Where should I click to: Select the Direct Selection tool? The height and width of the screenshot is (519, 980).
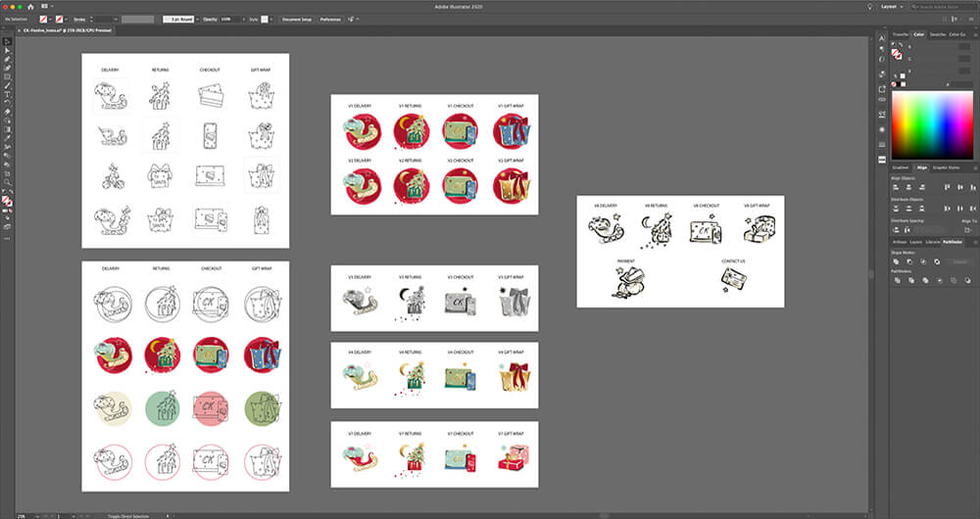click(x=7, y=50)
